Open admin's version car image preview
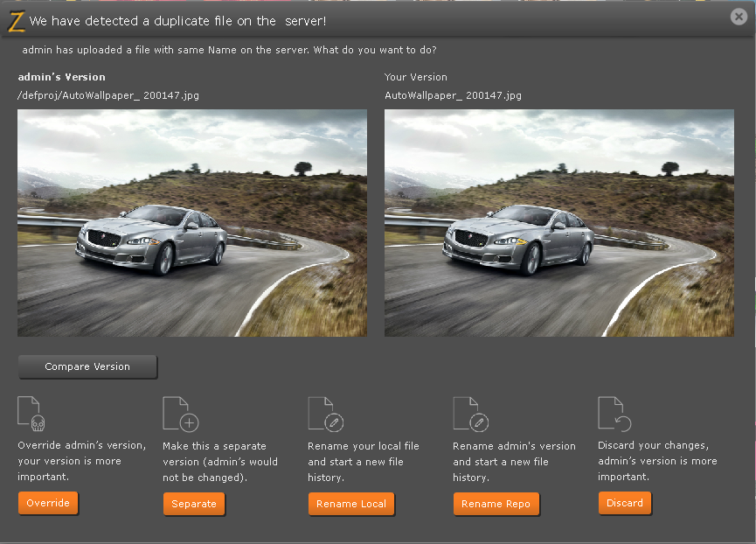 pos(192,223)
